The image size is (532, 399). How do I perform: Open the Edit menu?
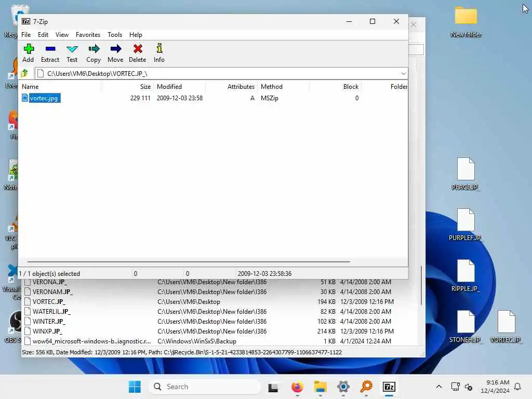click(43, 35)
